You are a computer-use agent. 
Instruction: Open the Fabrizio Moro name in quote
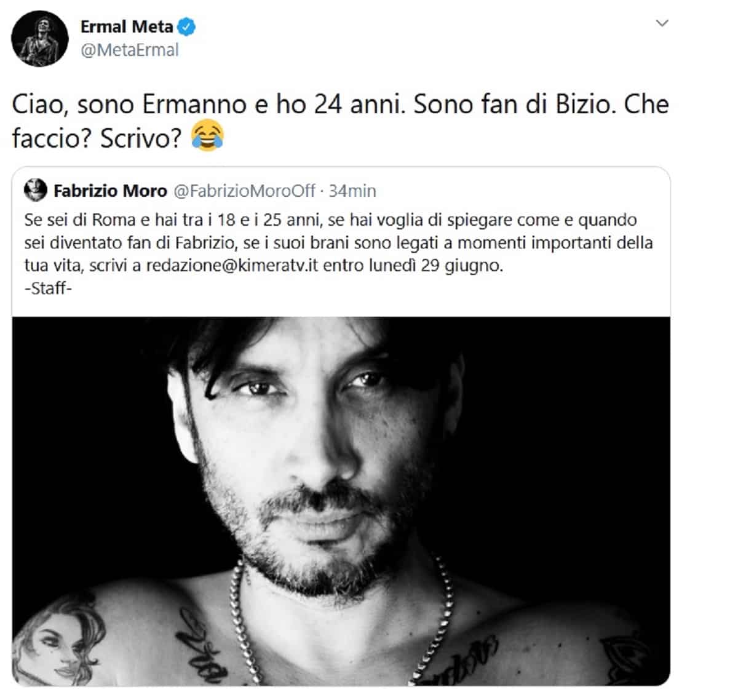point(110,191)
